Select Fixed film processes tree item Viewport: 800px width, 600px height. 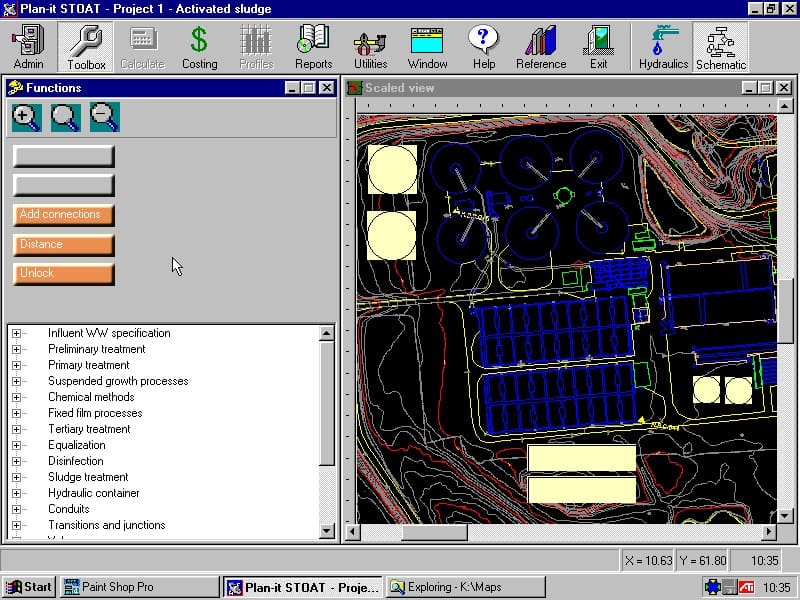point(95,413)
